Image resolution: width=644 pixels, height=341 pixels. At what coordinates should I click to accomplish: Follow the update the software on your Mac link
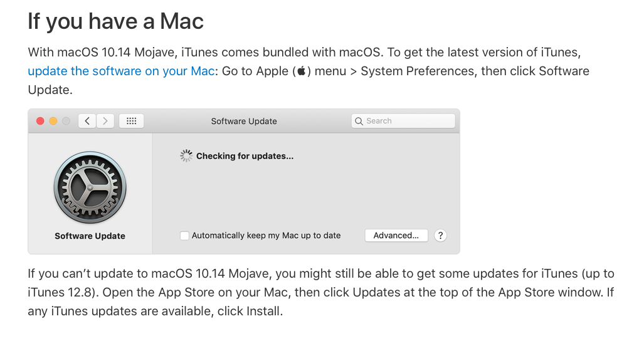(x=121, y=71)
